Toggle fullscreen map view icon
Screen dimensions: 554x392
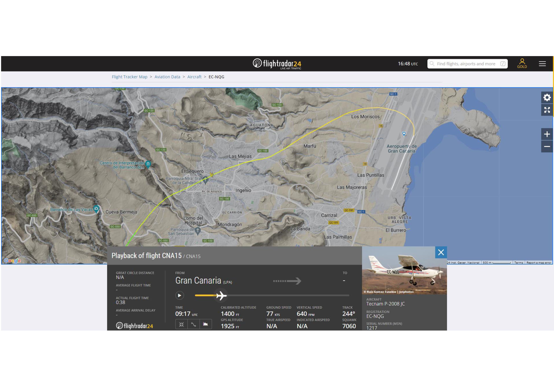point(547,110)
